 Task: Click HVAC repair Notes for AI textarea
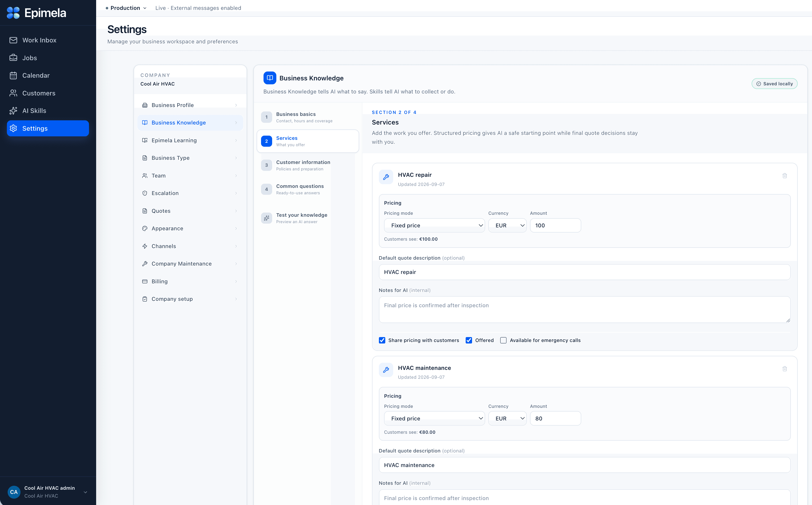click(584, 310)
